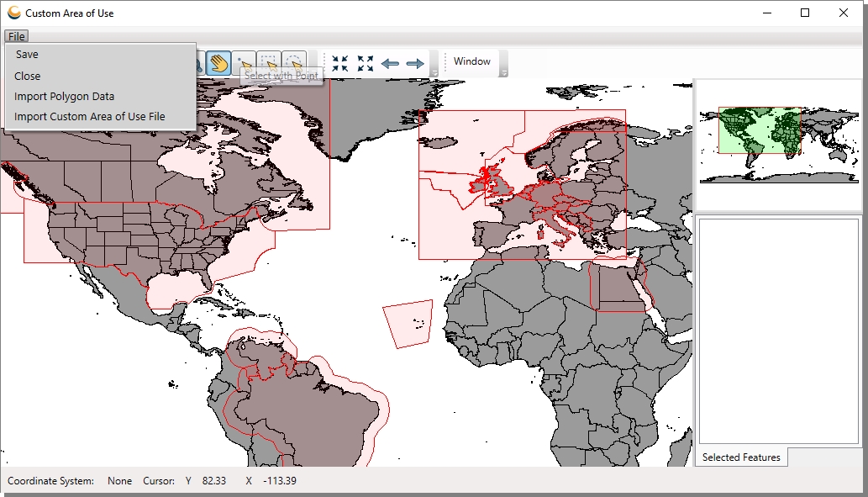Expand the navigation toolbar overflow arrow
The width and height of the screenshot is (868, 497).
434,73
